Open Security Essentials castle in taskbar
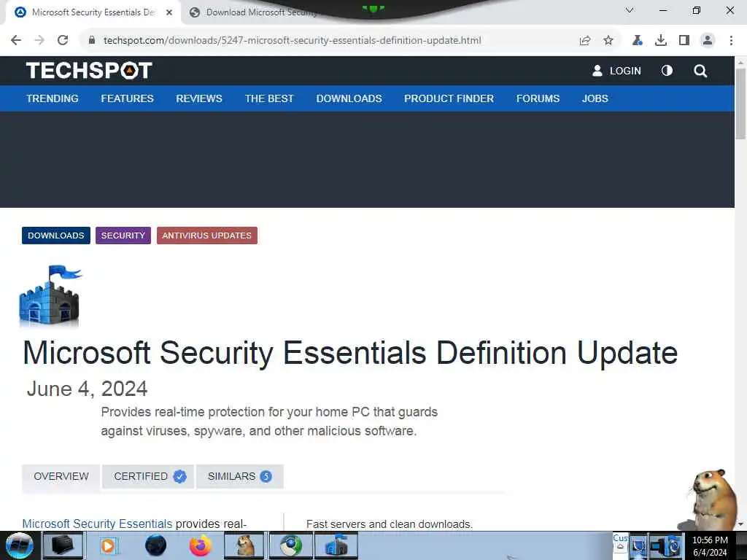The height and width of the screenshot is (560, 747). (x=336, y=545)
